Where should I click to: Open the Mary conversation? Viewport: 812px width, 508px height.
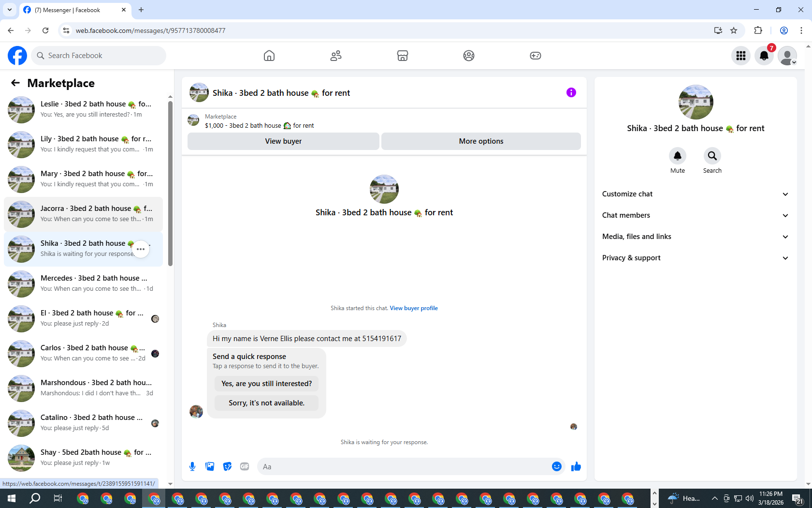[x=83, y=179]
